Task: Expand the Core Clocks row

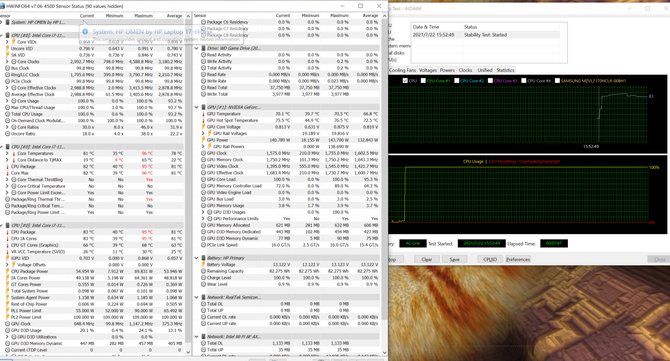Action: coord(7,62)
